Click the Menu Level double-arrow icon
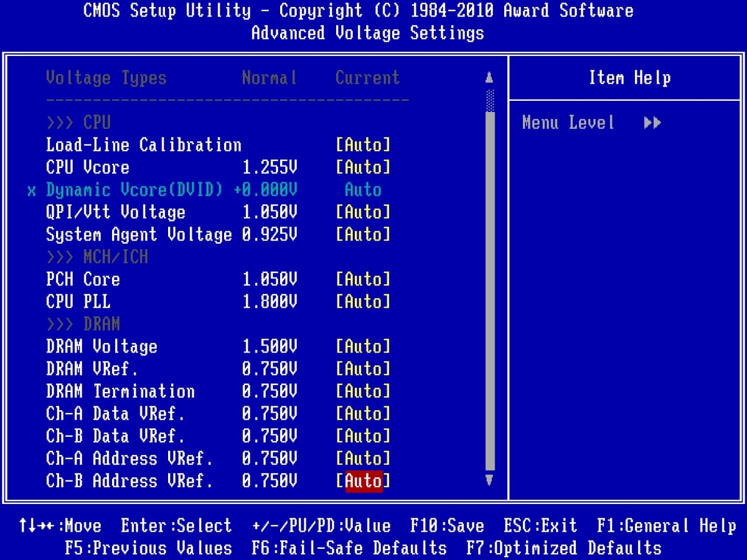Screen dimensions: 747x560 click(652, 123)
